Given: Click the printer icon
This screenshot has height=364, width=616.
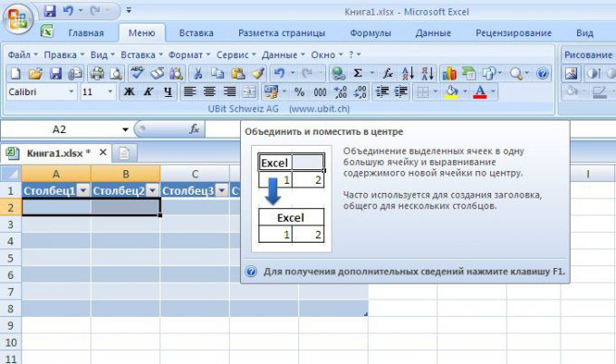Looking at the screenshot, I should click(x=97, y=73).
